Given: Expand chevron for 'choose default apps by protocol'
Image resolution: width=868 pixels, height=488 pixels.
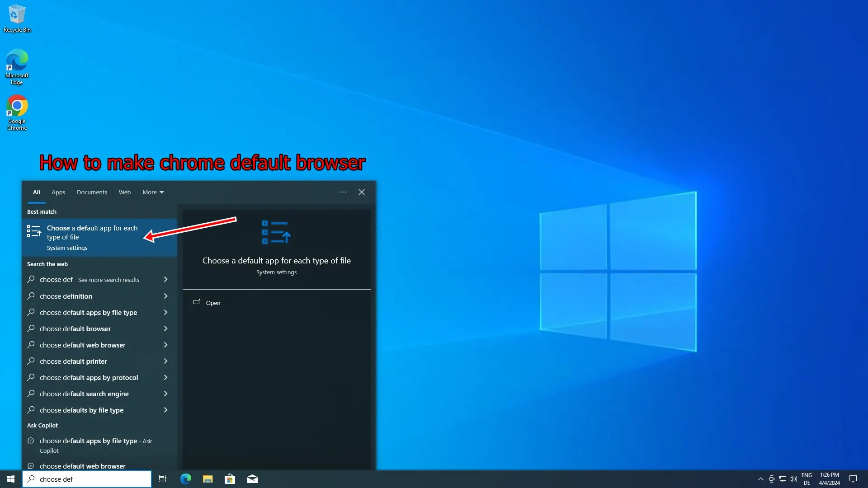Looking at the screenshot, I should (165, 378).
